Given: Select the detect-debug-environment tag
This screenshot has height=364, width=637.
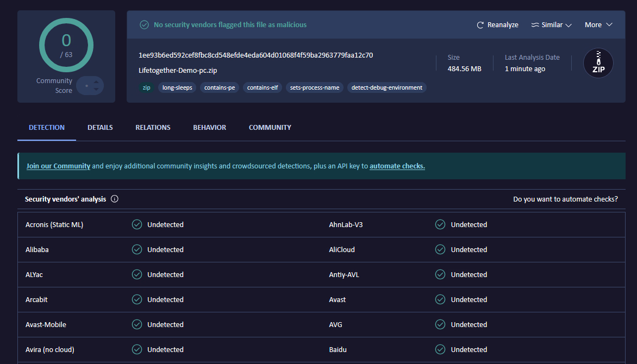Looking at the screenshot, I should [386, 87].
